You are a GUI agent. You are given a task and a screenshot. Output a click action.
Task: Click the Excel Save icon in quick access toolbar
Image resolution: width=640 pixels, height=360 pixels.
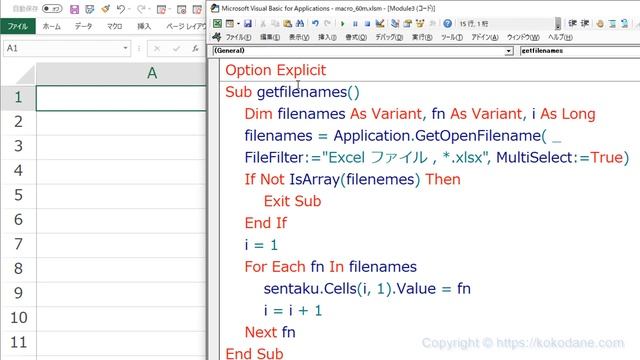point(74,9)
